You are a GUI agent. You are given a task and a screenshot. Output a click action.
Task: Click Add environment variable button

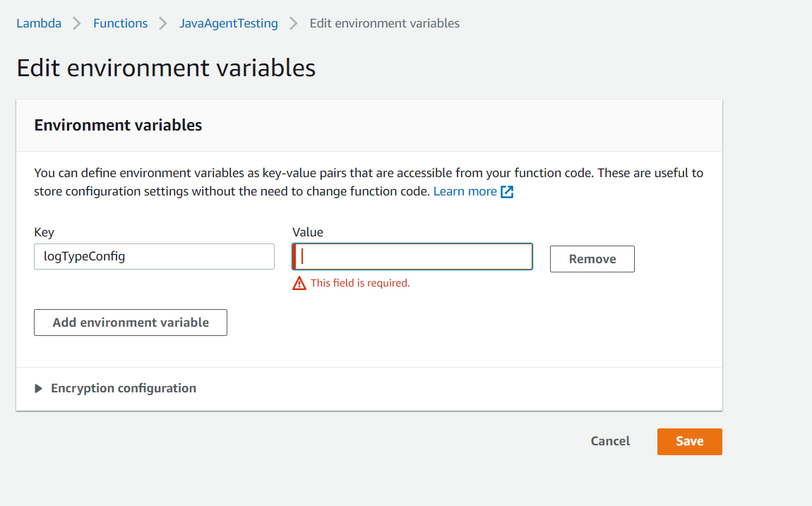pyautogui.click(x=131, y=323)
